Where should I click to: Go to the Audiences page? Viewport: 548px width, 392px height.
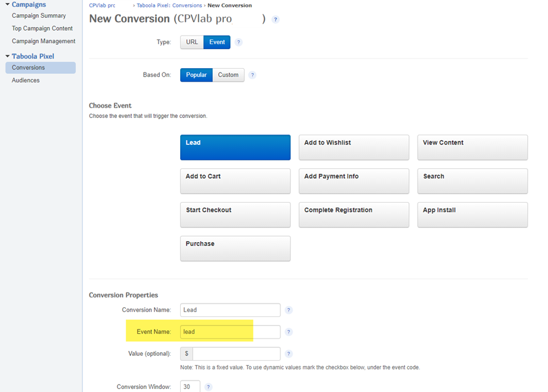[x=25, y=80]
